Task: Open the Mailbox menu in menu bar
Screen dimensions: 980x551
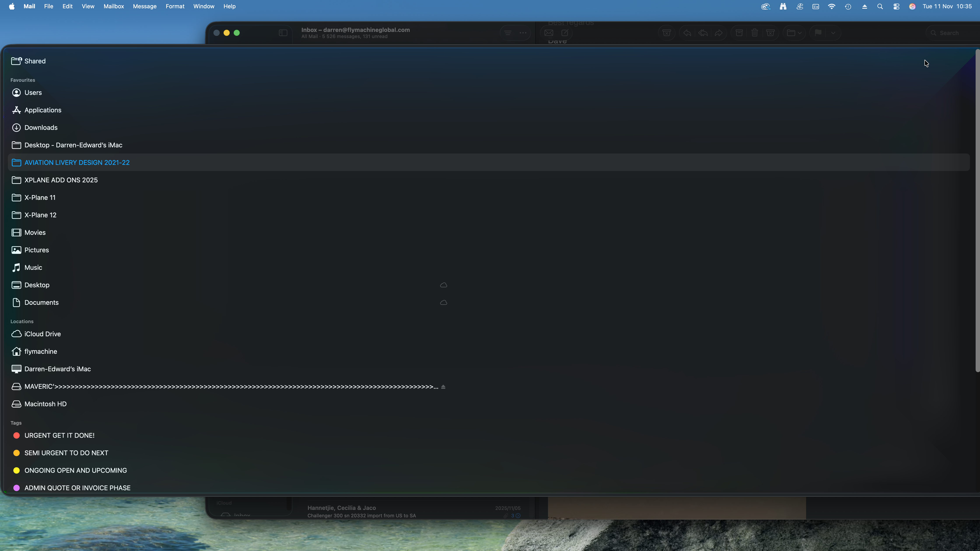Action: tap(114, 7)
